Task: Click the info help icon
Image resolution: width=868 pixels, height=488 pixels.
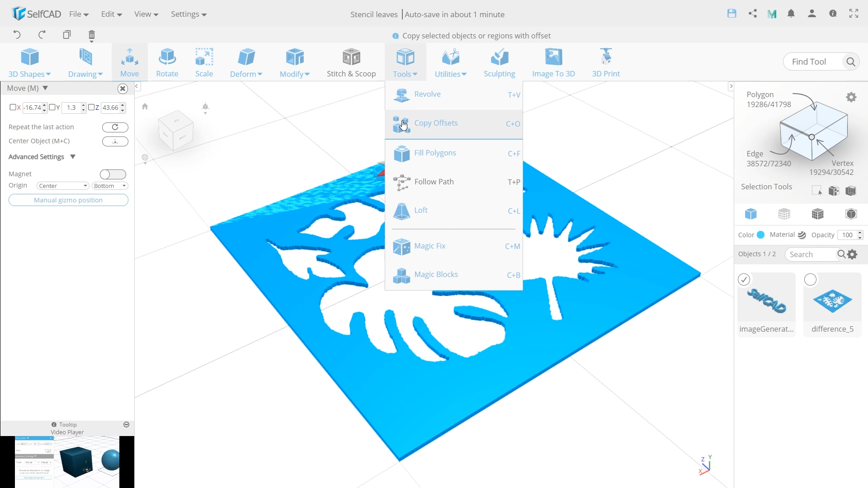Action: 833,14
